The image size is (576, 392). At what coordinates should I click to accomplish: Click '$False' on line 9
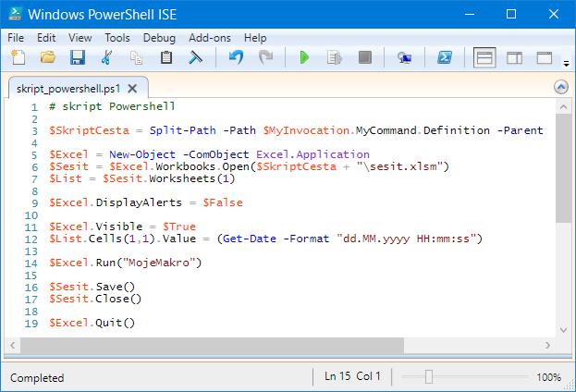(223, 202)
